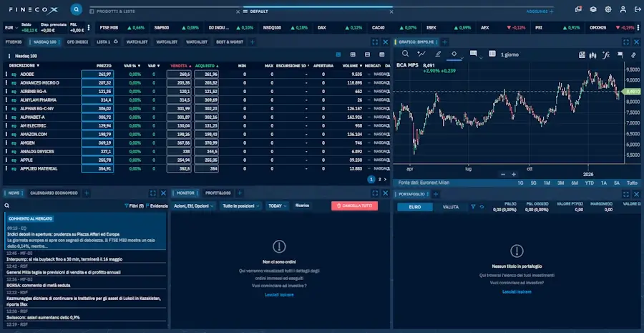Refresh the portfolio with circular arrow icon
The height and width of the screenshot is (333, 644).
pyautogui.click(x=482, y=207)
